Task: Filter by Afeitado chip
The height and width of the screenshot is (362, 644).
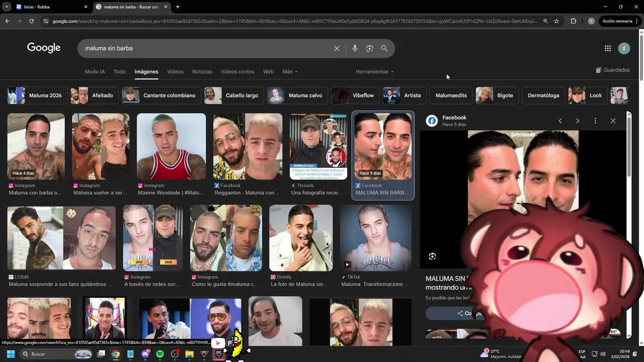Action: (x=94, y=96)
